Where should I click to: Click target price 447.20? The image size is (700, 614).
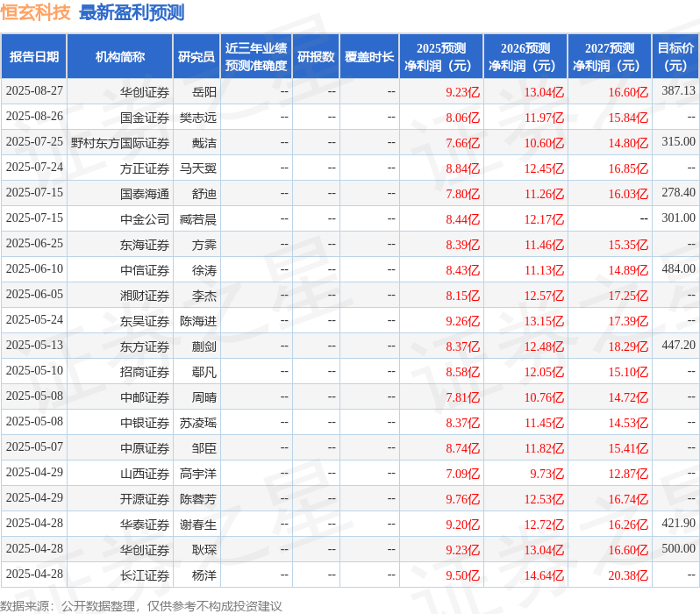pyautogui.click(x=678, y=346)
